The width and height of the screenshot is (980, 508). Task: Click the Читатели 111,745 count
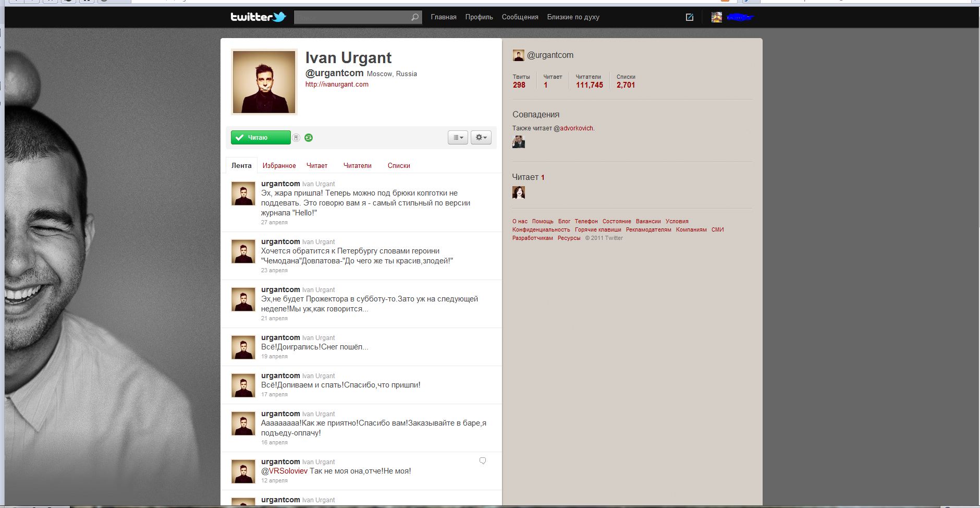click(x=589, y=81)
